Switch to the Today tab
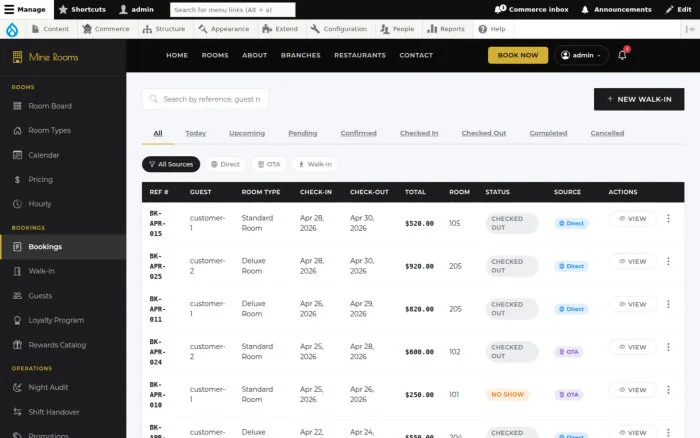Viewport: 700px width, 438px height. click(x=196, y=133)
